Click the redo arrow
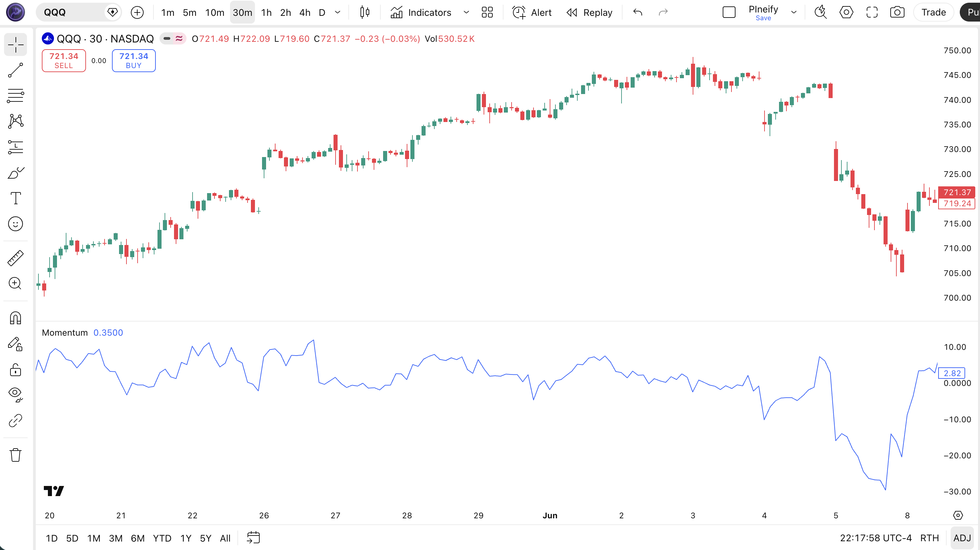 (x=663, y=12)
